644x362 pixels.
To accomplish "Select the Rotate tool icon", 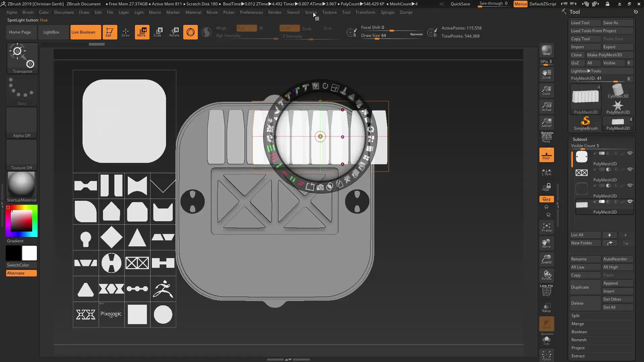I will pos(174,32).
